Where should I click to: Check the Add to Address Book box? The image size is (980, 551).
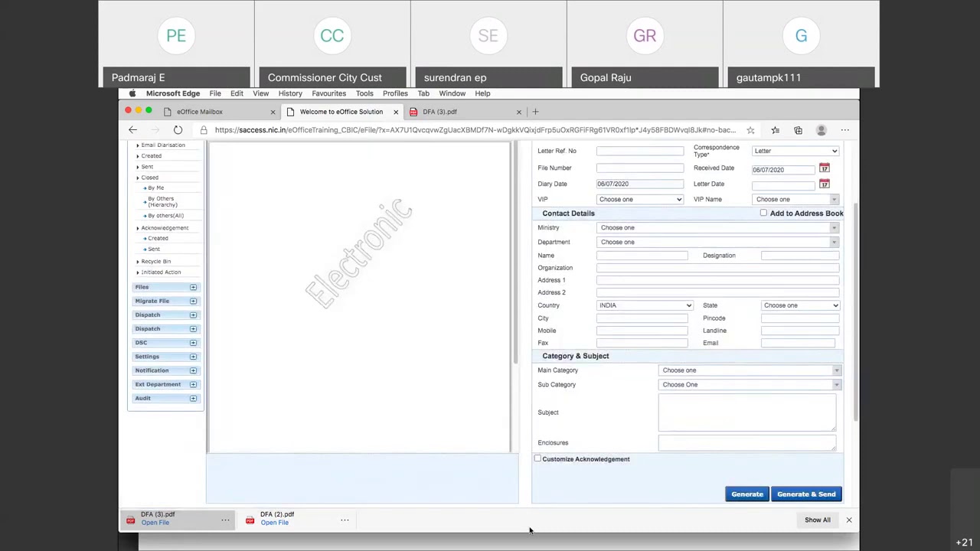pos(763,213)
